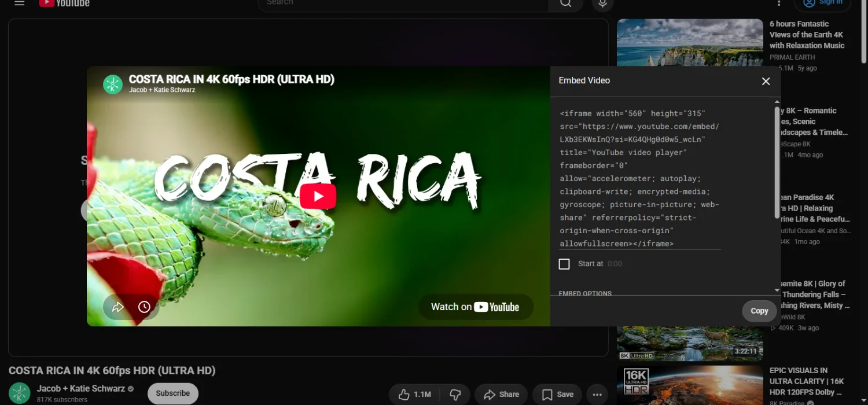
Task: Click the Watch later clock icon in preview
Action: pos(144,307)
